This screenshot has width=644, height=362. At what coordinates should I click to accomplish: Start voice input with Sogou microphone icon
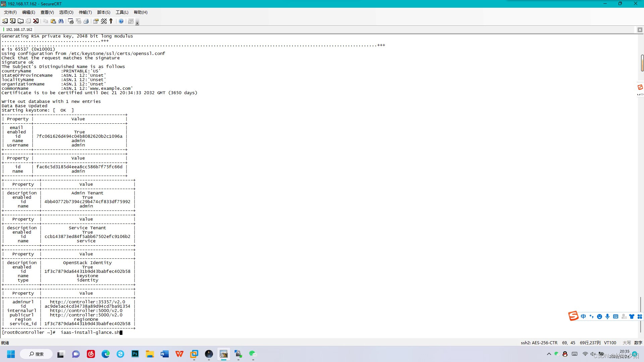607,316
